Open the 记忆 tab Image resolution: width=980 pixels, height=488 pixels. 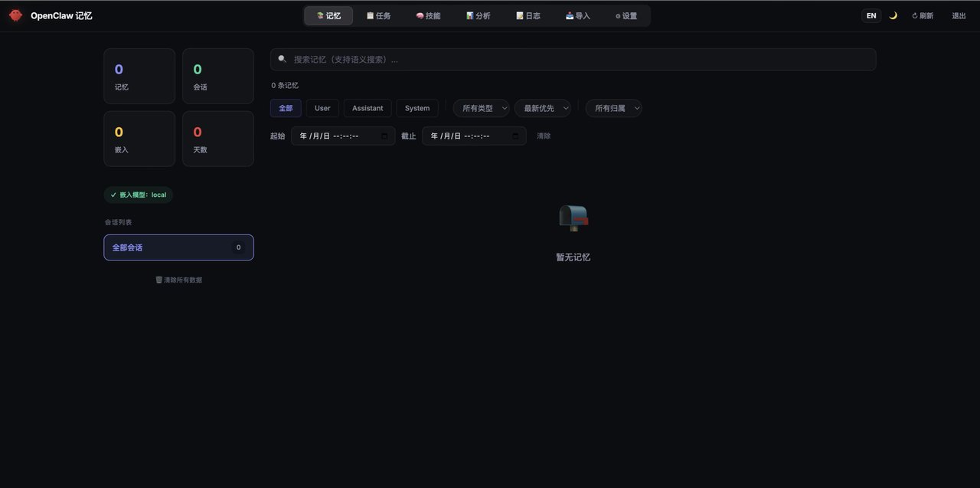[328, 15]
